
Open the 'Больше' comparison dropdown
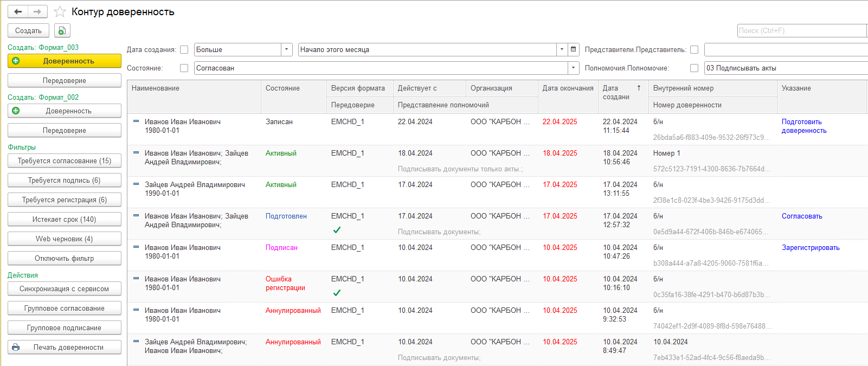[x=287, y=49]
